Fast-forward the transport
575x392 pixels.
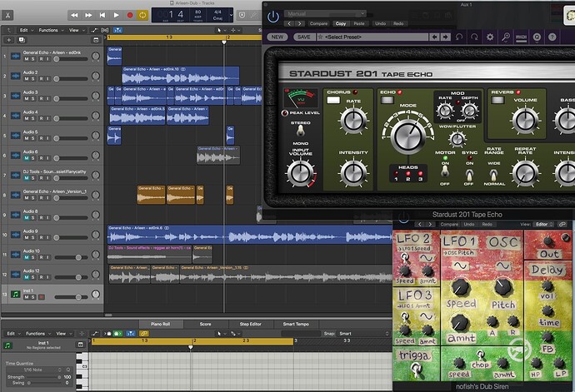pos(88,15)
